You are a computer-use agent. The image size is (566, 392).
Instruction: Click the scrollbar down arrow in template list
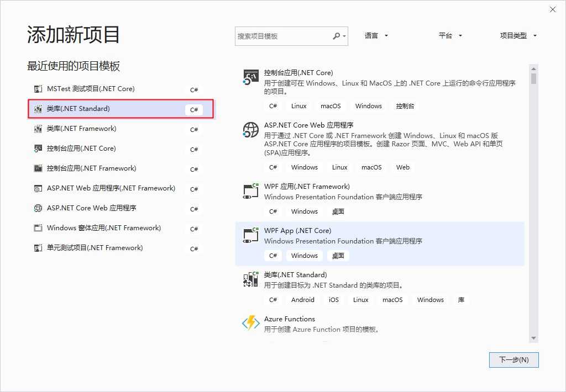[533, 338]
